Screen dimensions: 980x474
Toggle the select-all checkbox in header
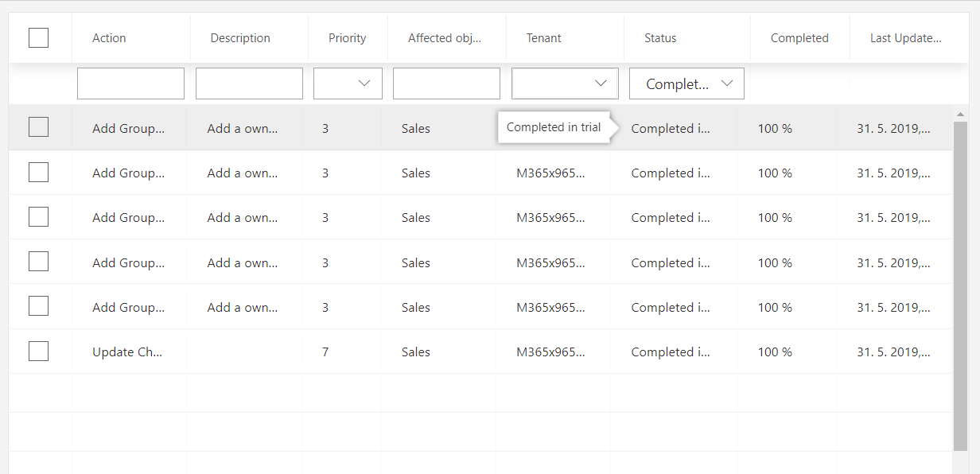pos(38,37)
